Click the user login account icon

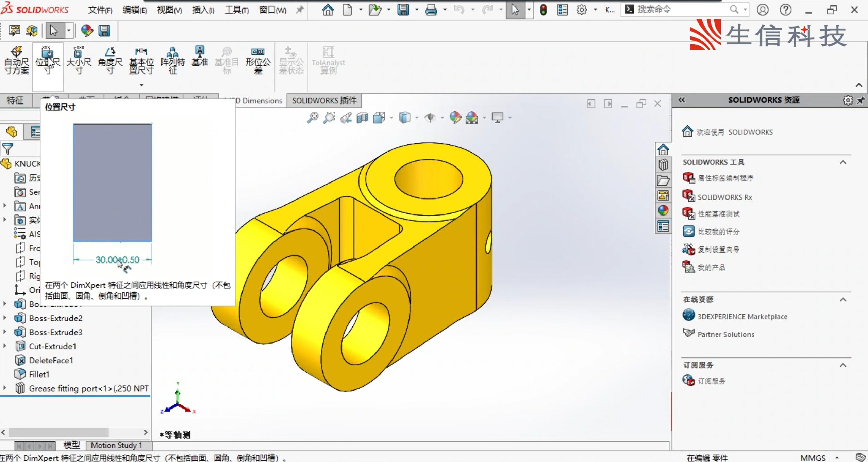[x=763, y=10]
